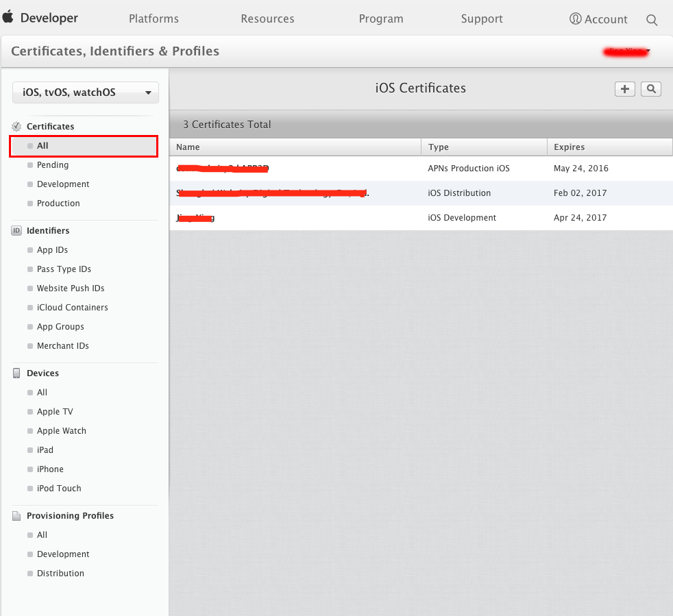Open the iOS, tvOS, watchOS platform dropdown

86,93
